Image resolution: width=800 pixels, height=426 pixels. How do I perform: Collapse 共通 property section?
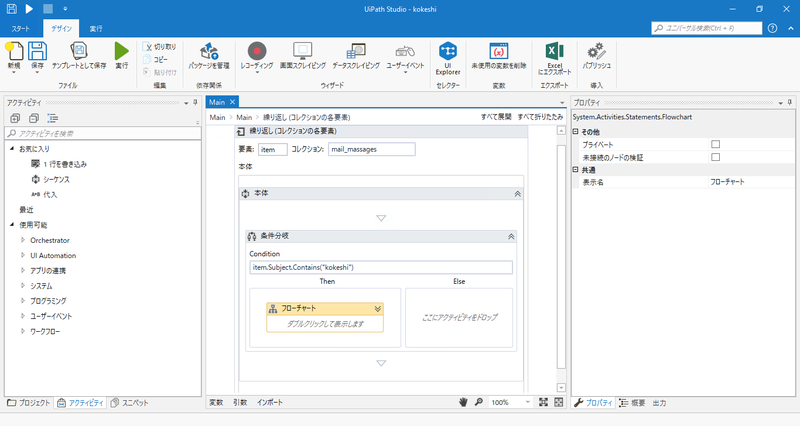click(576, 170)
